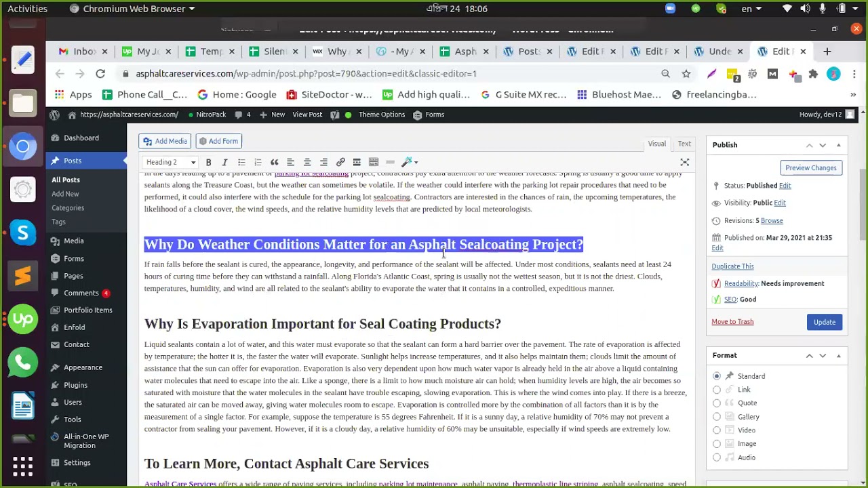Open the Chromium Web Browser app menu

click(x=132, y=9)
